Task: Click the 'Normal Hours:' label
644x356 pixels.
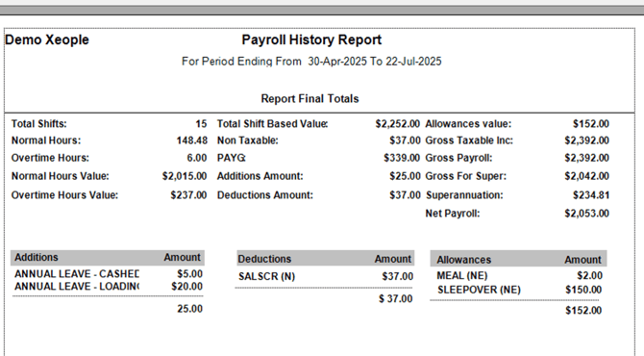Action: tap(46, 140)
